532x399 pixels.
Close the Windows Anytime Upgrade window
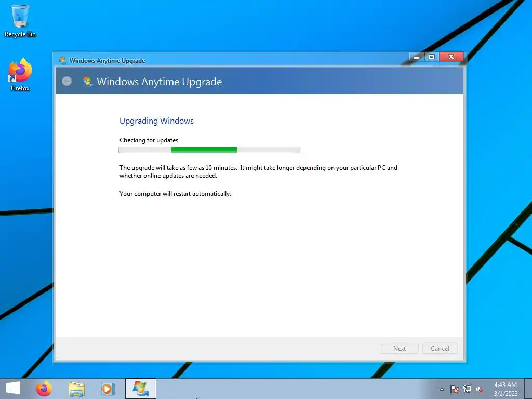click(x=451, y=57)
